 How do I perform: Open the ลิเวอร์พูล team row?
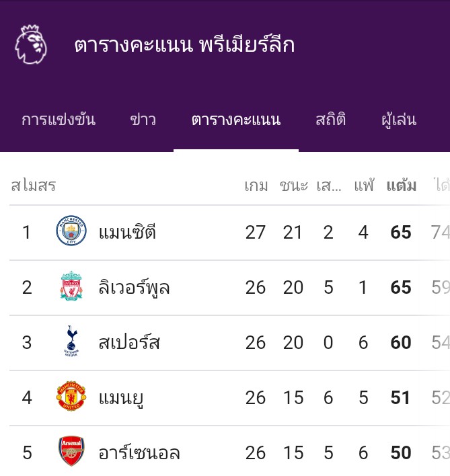[x=225, y=288]
